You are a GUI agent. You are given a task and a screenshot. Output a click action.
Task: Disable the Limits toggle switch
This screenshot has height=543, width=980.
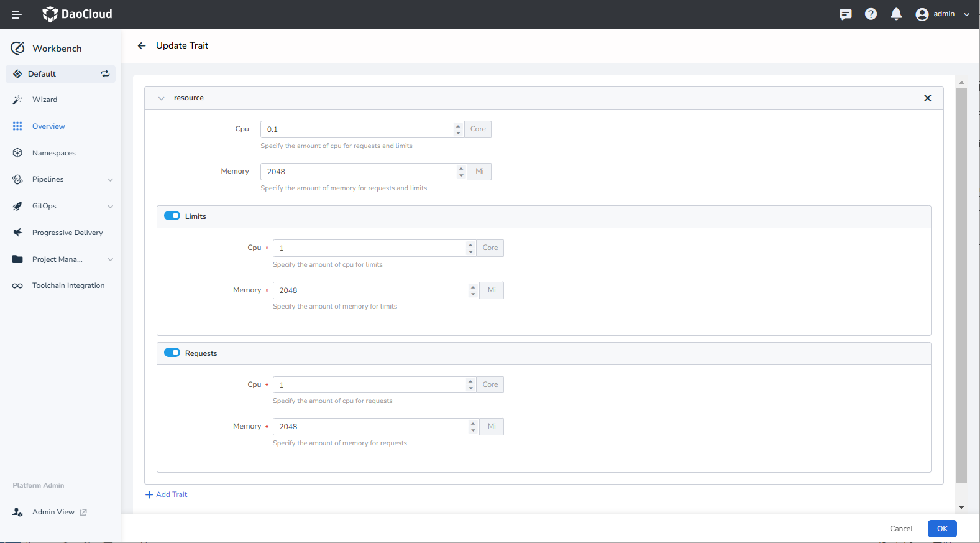click(x=172, y=216)
